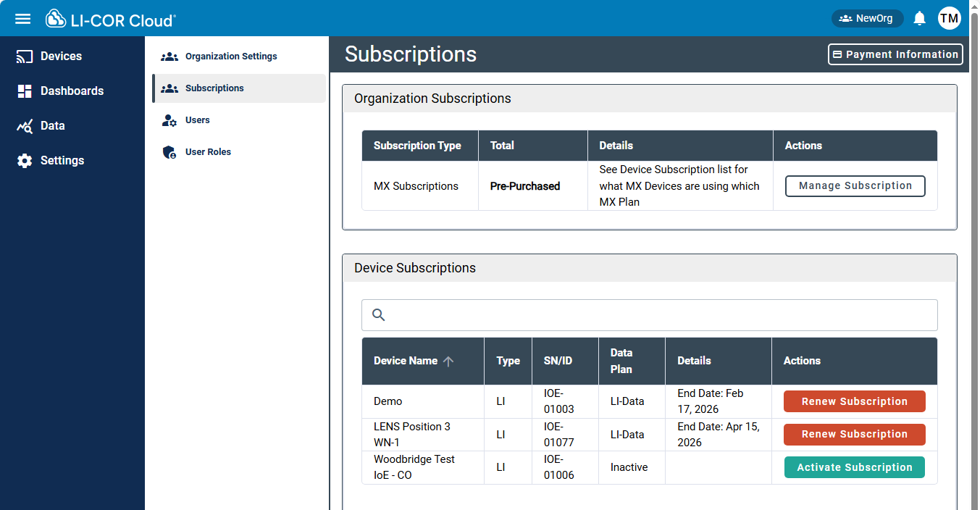Screen dimensions: 980x510
Task: Click the Payment Information button
Action: click(x=895, y=54)
